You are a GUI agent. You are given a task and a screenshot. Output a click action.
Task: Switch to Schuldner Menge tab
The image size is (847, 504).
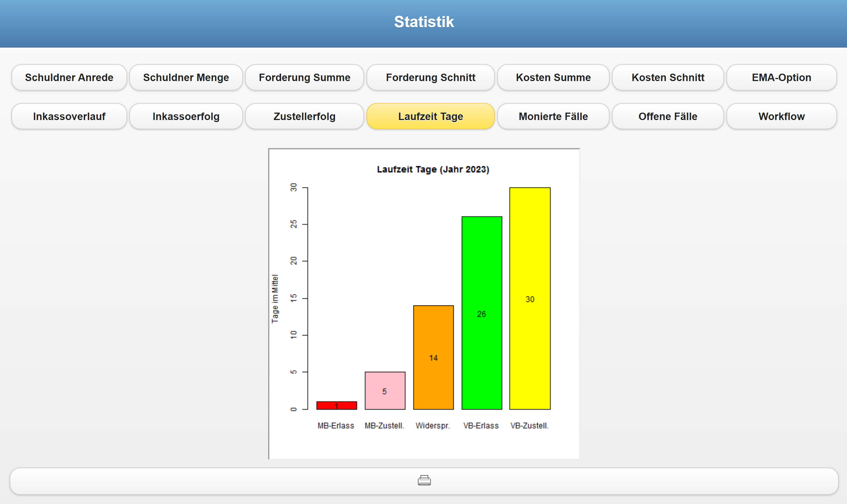[186, 77]
